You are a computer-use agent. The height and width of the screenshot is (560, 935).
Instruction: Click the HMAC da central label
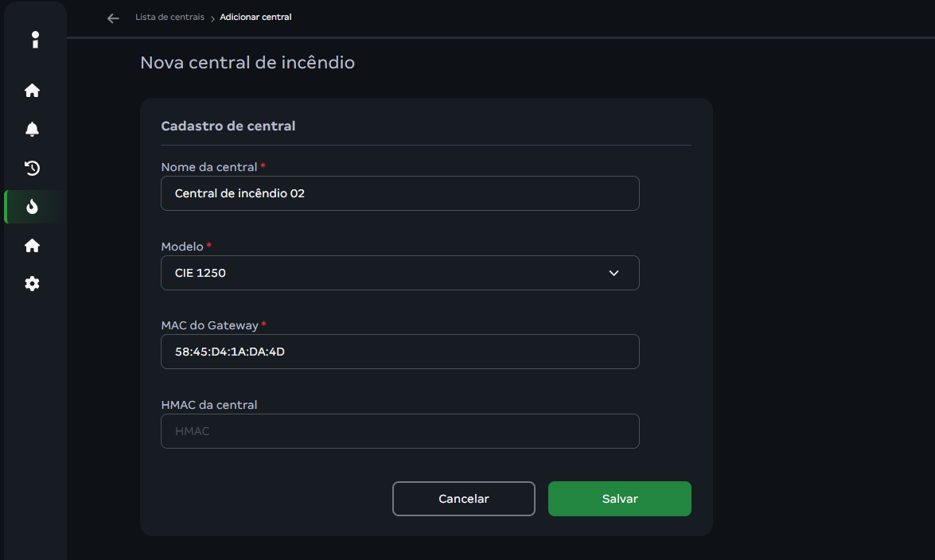coord(209,405)
